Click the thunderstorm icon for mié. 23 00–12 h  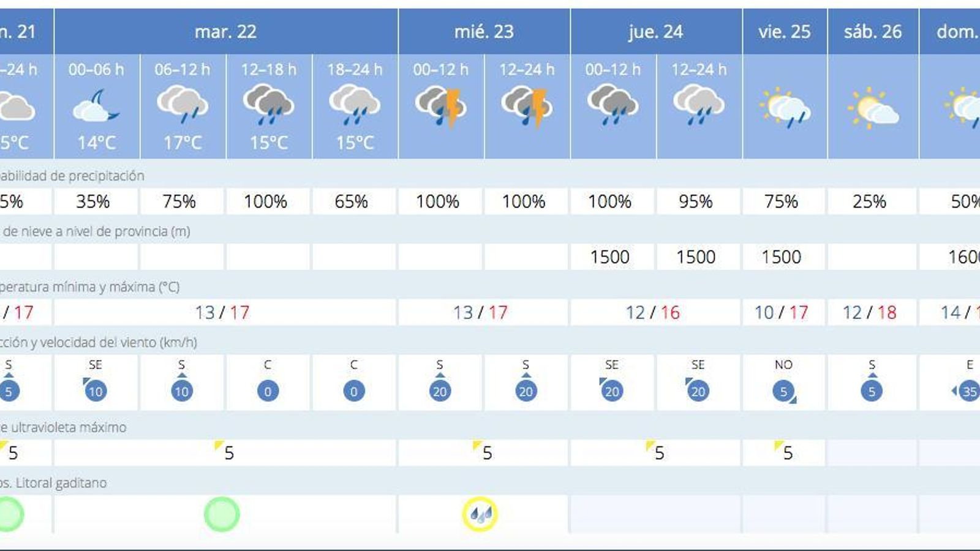click(440, 106)
